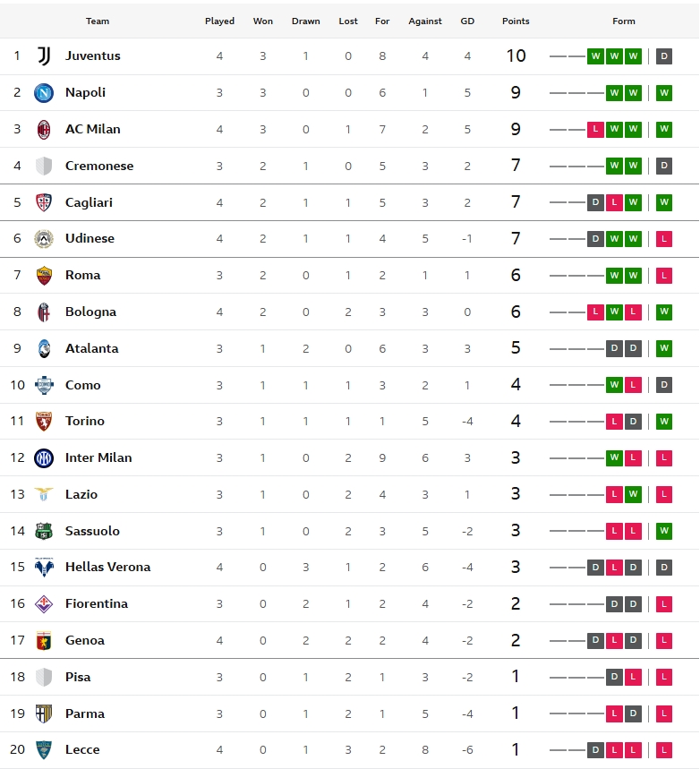Click the Roma club crest icon
The image size is (700, 769).
pyautogui.click(x=44, y=275)
